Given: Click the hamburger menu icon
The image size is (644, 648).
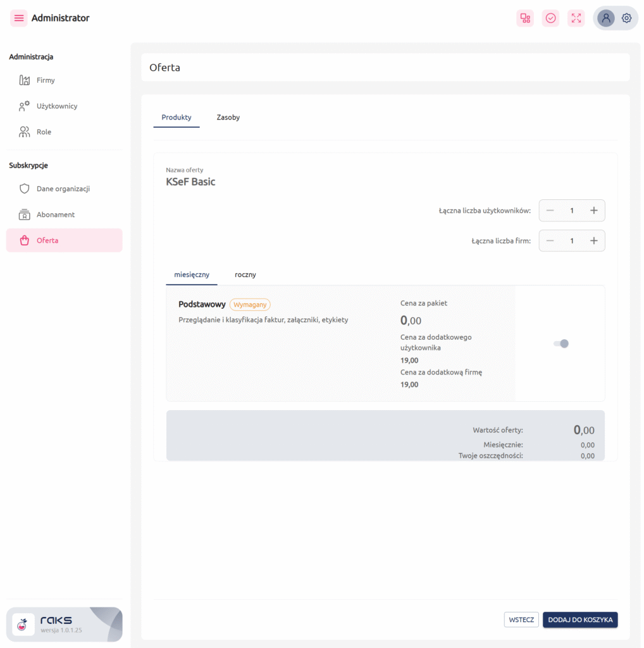Looking at the screenshot, I should (x=18, y=18).
